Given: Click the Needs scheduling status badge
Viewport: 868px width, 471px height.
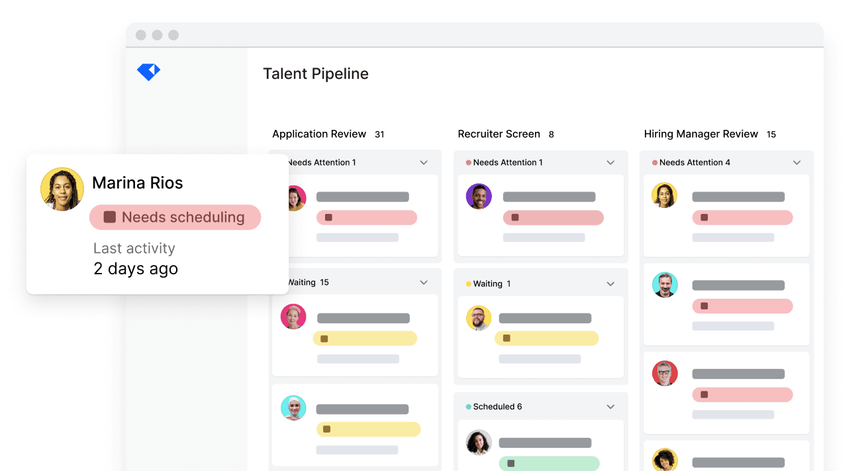Looking at the screenshot, I should tap(175, 217).
